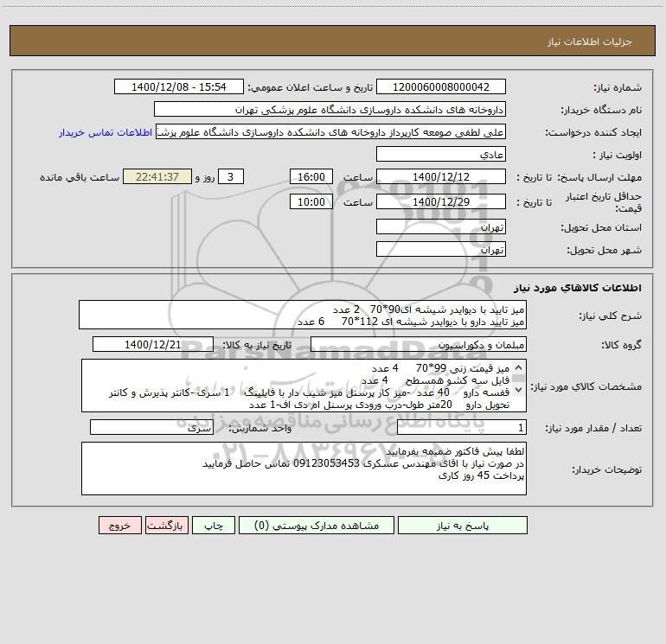
Task: Click the ساعت باقی مانده label
Action: click(x=80, y=177)
